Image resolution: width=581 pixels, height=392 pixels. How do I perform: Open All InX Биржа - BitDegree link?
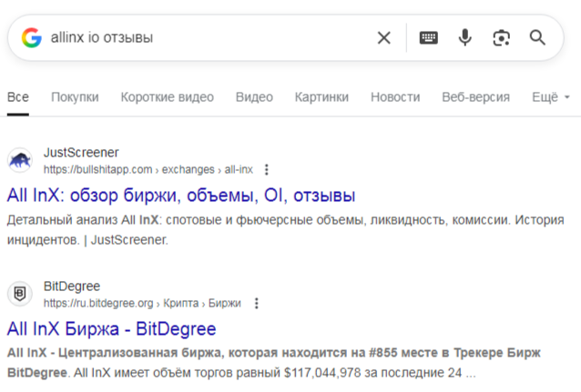click(x=111, y=328)
